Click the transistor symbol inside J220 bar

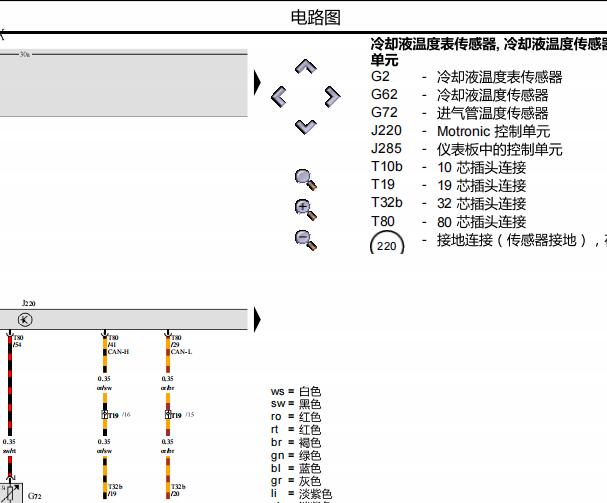[x=25, y=319]
